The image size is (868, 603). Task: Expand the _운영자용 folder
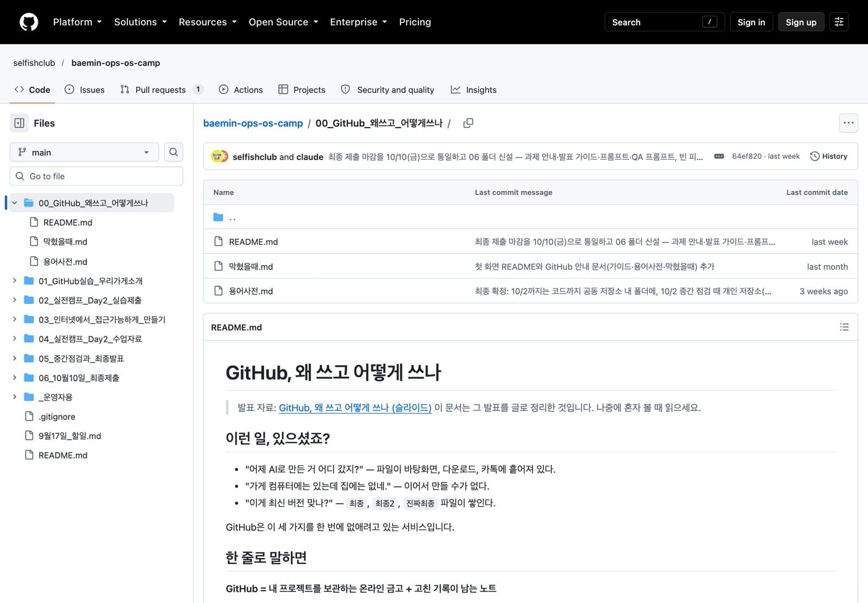coord(15,397)
